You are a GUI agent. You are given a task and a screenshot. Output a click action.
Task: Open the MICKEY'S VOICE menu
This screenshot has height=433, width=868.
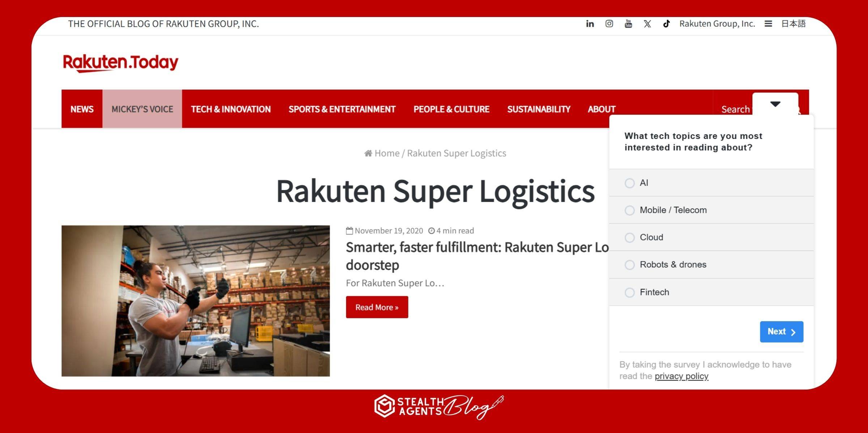pos(142,109)
